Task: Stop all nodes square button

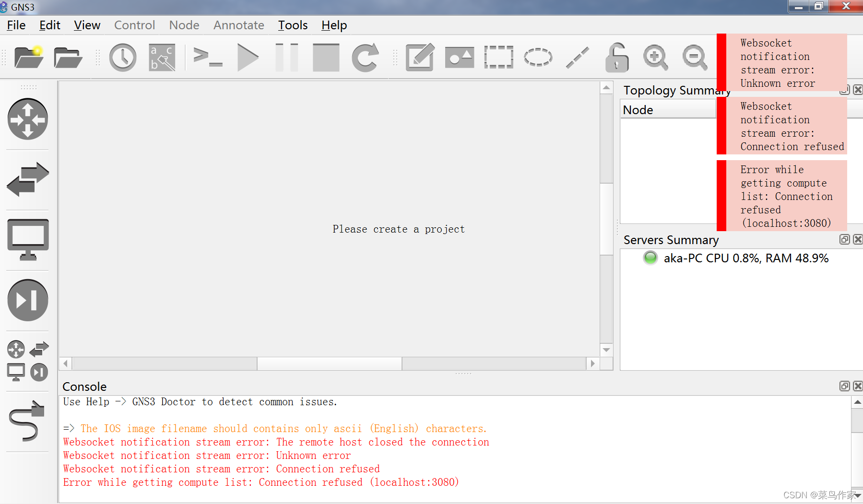Action: (326, 58)
